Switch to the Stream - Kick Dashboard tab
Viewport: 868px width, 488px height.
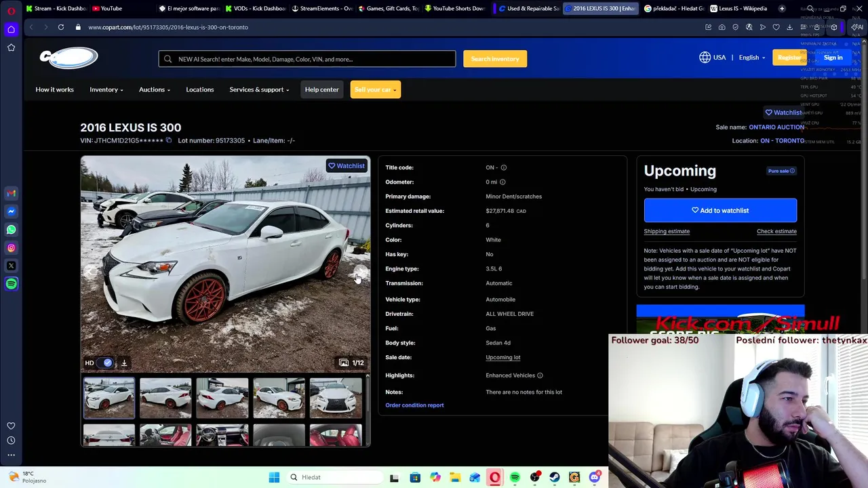(56, 8)
